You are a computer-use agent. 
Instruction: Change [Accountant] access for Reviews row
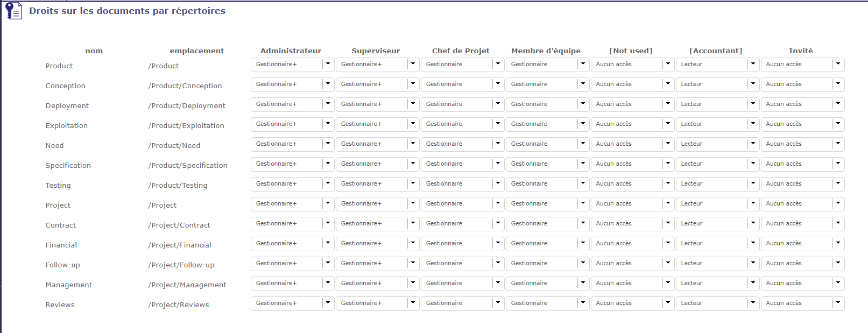(x=717, y=303)
